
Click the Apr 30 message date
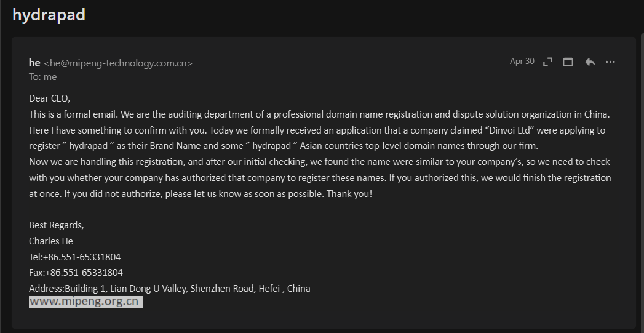coord(522,62)
